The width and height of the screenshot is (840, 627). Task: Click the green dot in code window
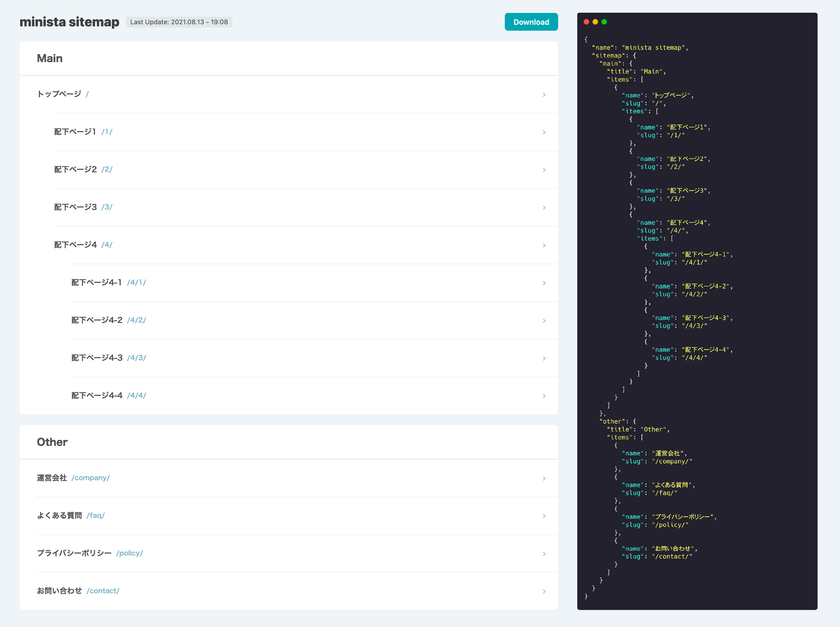604,22
